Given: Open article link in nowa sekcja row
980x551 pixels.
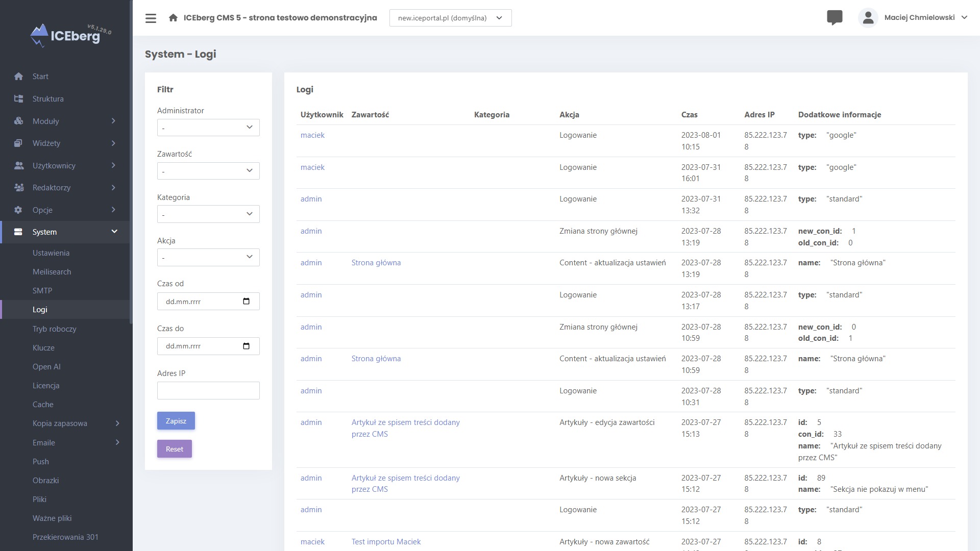Looking at the screenshot, I should coord(406,484).
